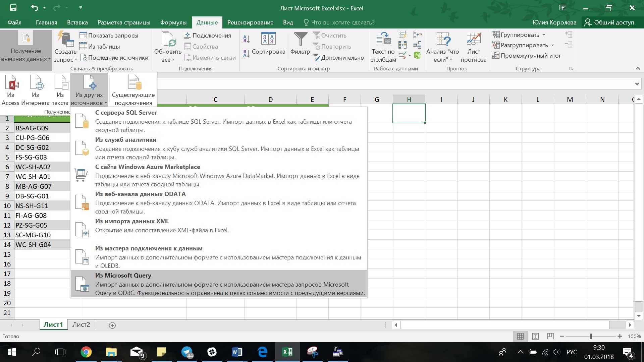
Task: Select From SQL Server menu item
Action: pyautogui.click(x=219, y=121)
